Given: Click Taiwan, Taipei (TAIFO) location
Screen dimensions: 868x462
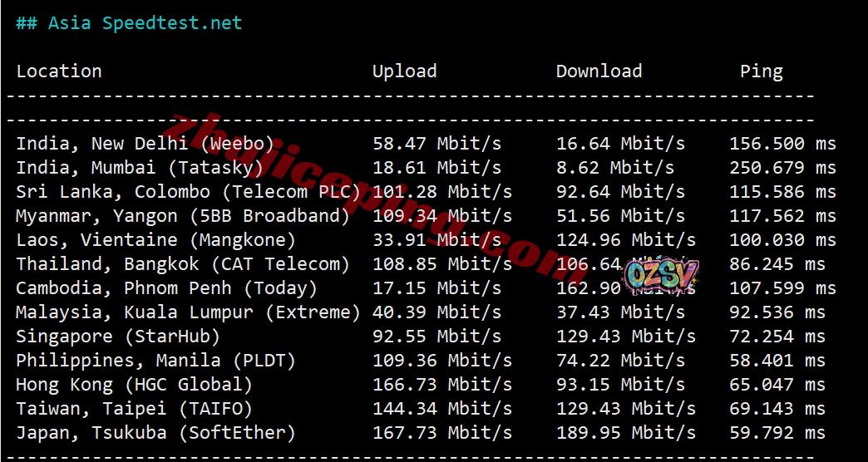Looking at the screenshot, I should 134,409.
